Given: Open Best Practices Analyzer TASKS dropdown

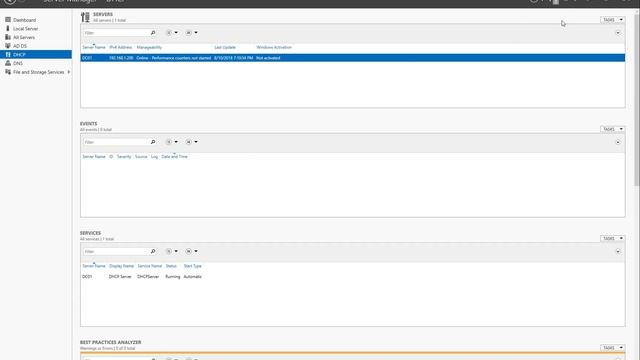Looking at the screenshot, I should [612, 348].
